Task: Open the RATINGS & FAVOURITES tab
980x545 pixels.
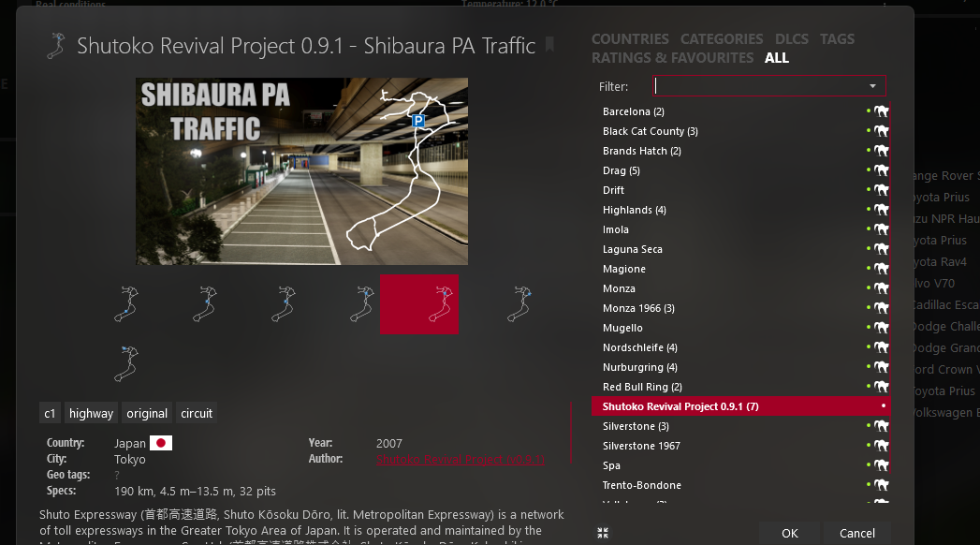Action: point(672,57)
